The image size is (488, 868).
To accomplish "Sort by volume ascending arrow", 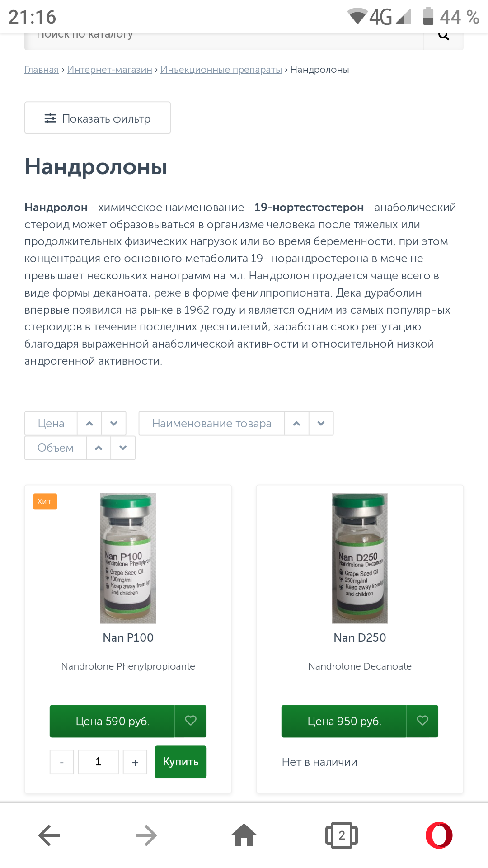I will coord(99,448).
